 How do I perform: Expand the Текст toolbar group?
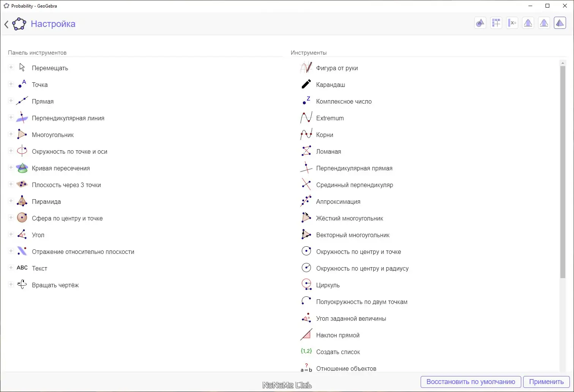11,268
